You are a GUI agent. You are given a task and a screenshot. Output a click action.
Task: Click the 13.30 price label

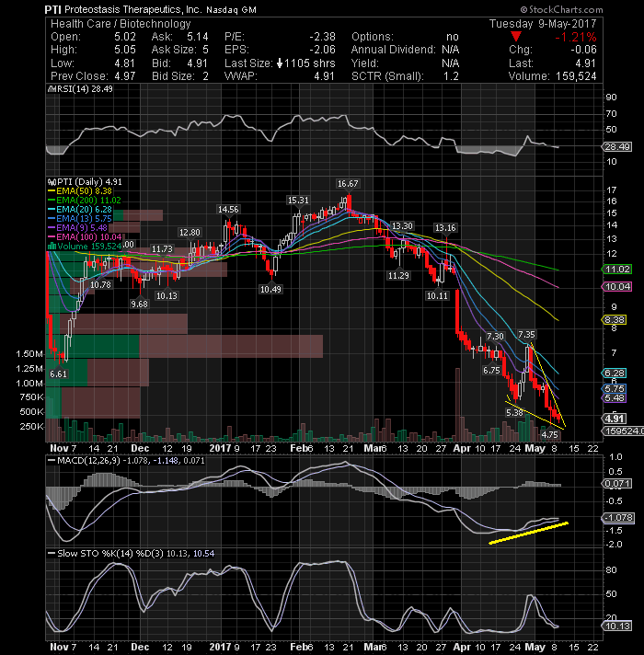pos(402,226)
